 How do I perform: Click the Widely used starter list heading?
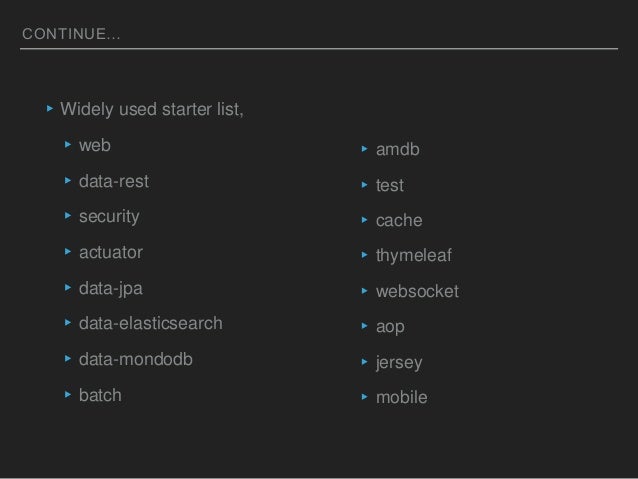152,109
